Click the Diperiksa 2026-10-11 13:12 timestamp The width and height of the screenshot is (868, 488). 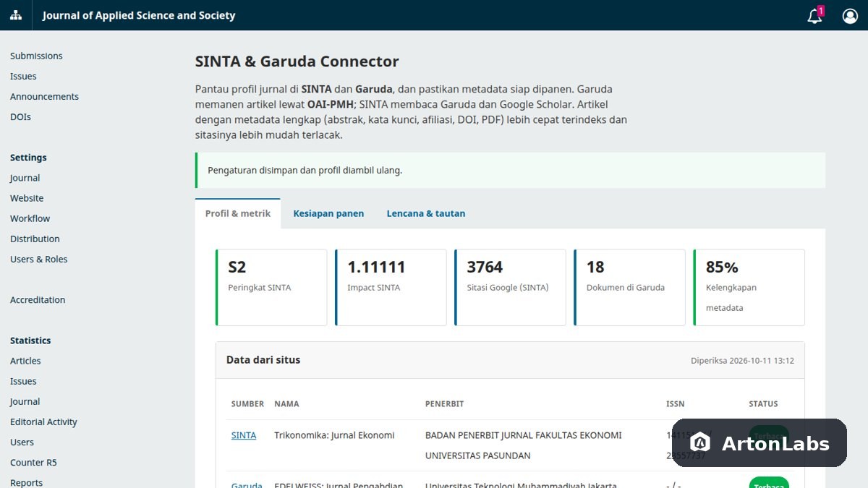point(742,360)
